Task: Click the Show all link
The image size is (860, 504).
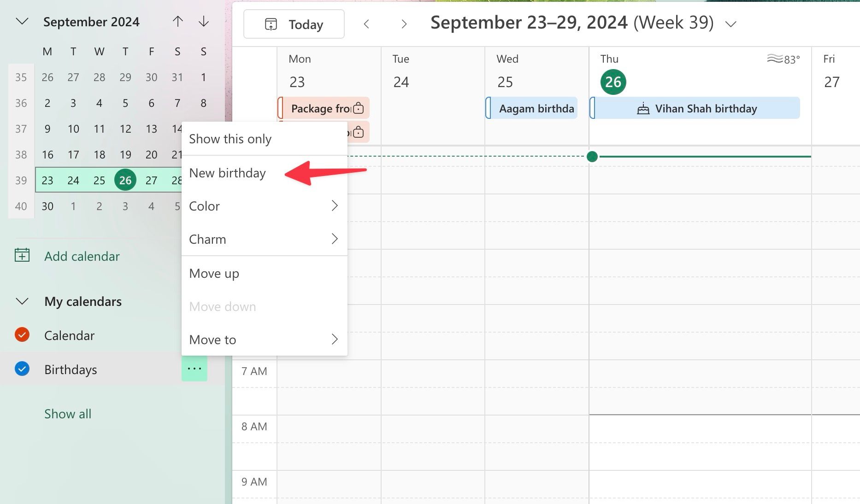Action: point(68,414)
